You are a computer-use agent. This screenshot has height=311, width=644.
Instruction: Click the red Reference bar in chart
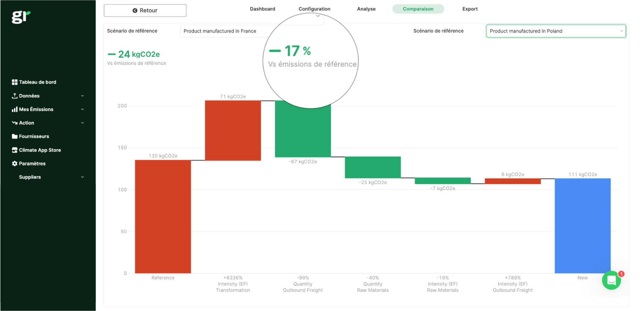click(163, 217)
